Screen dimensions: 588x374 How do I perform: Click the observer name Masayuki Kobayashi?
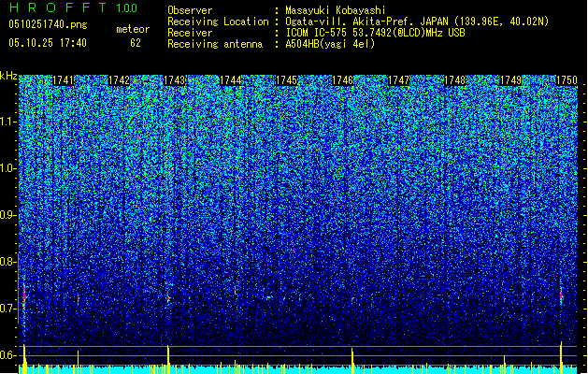[x=336, y=10]
